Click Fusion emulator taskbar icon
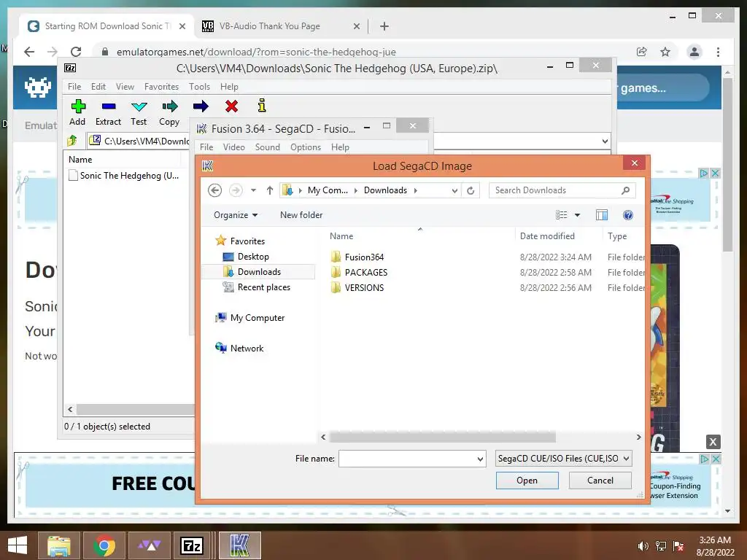The height and width of the screenshot is (560, 747). 239,545
